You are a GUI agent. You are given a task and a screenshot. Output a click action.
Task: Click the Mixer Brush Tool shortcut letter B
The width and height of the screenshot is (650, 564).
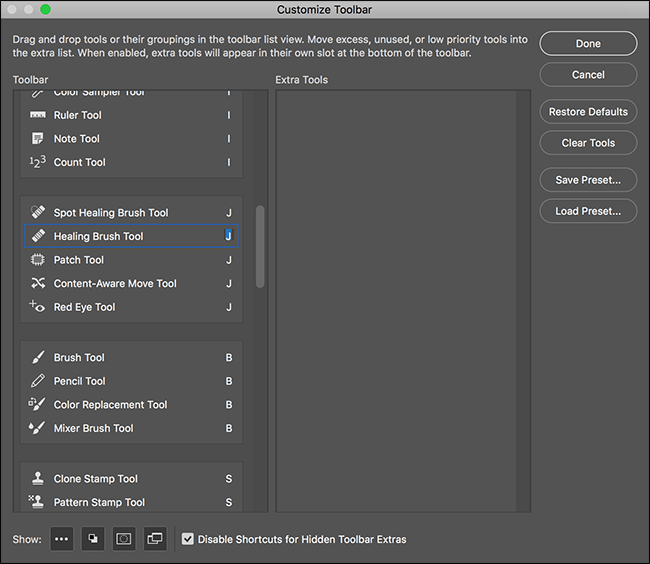pyautogui.click(x=229, y=428)
